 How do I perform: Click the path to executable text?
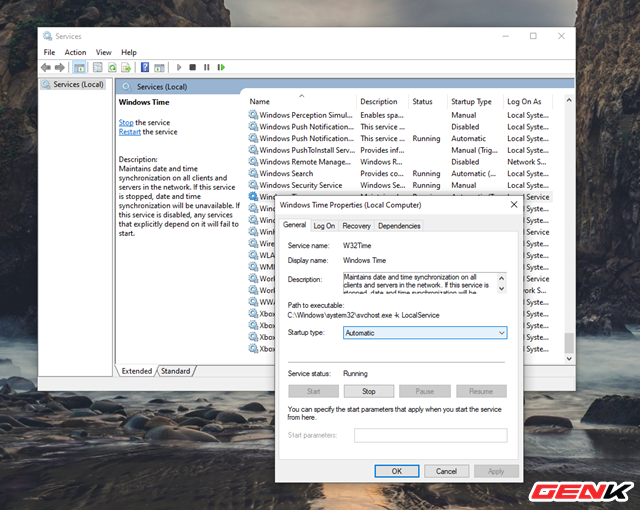coord(363,315)
